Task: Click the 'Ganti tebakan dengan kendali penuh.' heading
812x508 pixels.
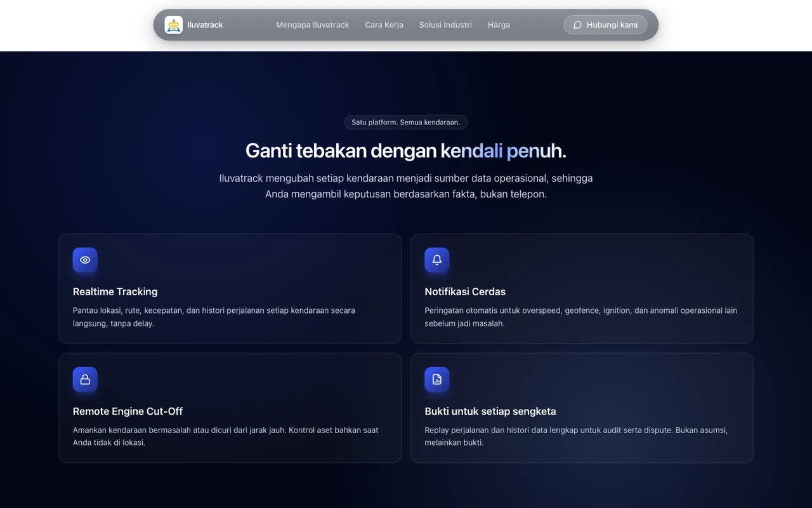Action: click(406, 150)
